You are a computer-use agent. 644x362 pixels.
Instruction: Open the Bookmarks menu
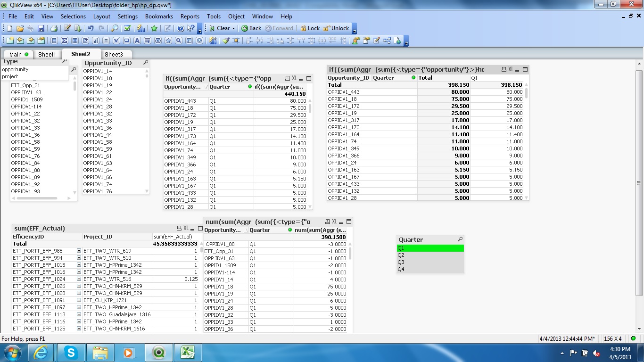coord(159,16)
